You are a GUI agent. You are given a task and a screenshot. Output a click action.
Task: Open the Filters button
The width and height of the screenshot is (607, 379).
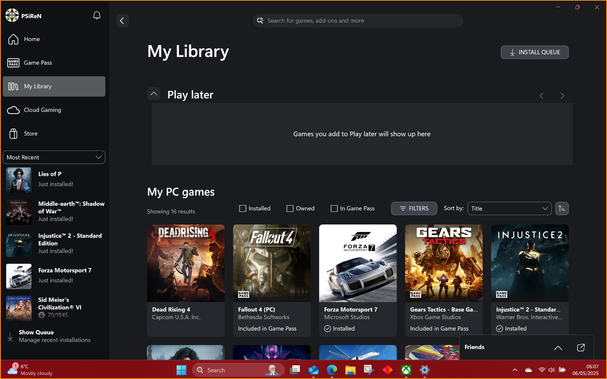[414, 208]
